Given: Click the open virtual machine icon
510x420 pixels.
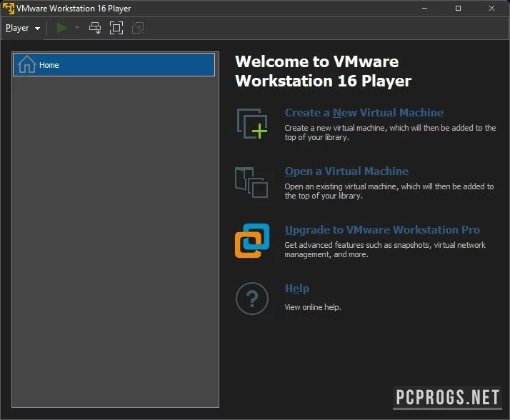Looking at the screenshot, I should (x=251, y=182).
